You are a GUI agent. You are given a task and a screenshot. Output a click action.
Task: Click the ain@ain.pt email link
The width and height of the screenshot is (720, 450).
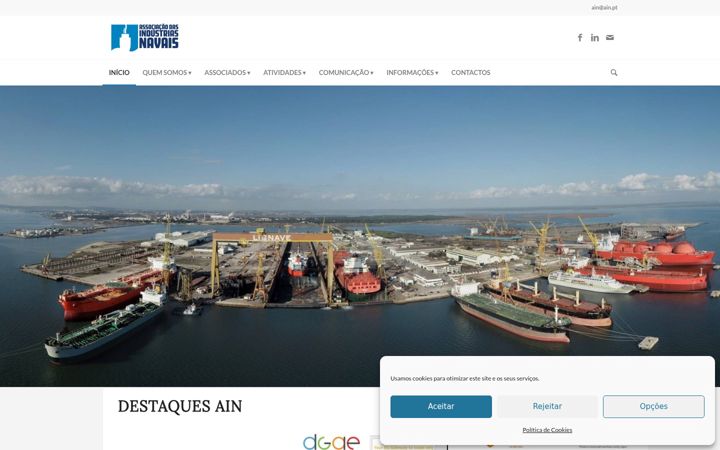coord(604,8)
